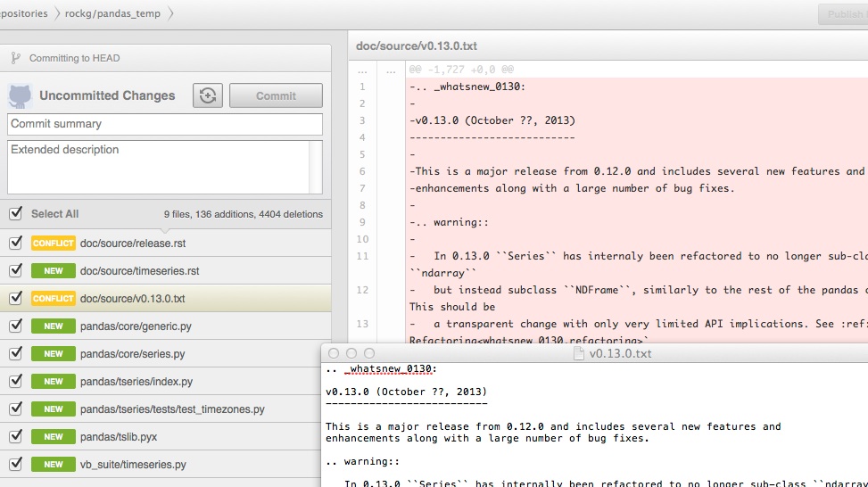The width and height of the screenshot is (868, 487).
Task: Click NEW badge for pandas/tslib.pyx
Action: click(54, 437)
